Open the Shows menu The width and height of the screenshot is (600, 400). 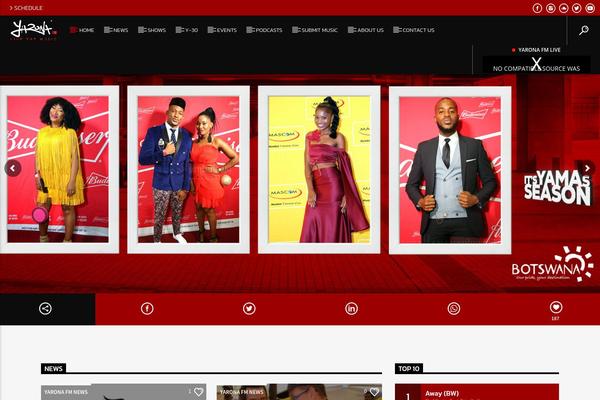coord(152,30)
